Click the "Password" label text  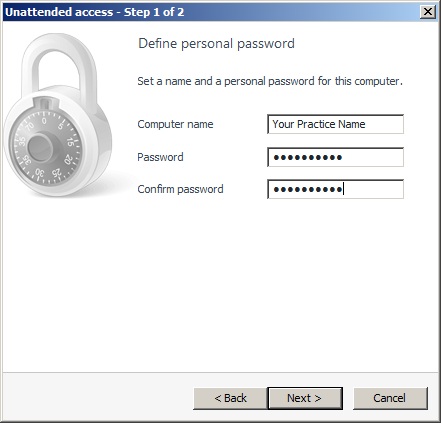pyautogui.click(x=160, y=157)
